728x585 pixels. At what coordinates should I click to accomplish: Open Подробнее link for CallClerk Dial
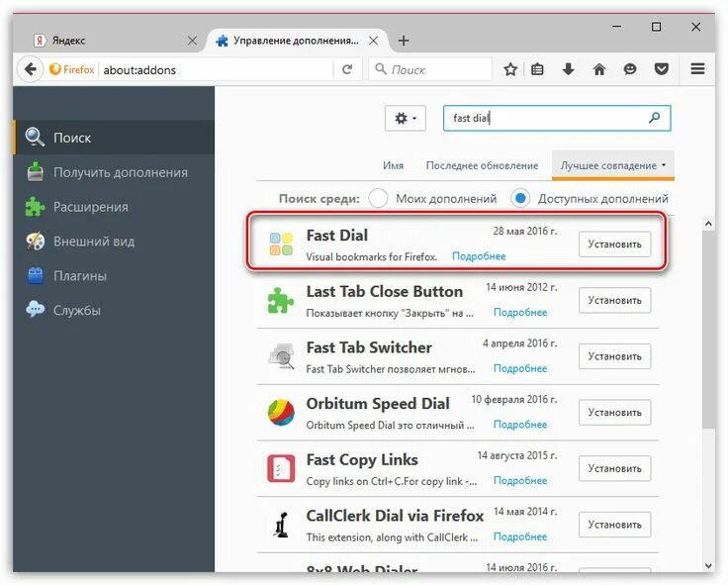click(520, 536)
